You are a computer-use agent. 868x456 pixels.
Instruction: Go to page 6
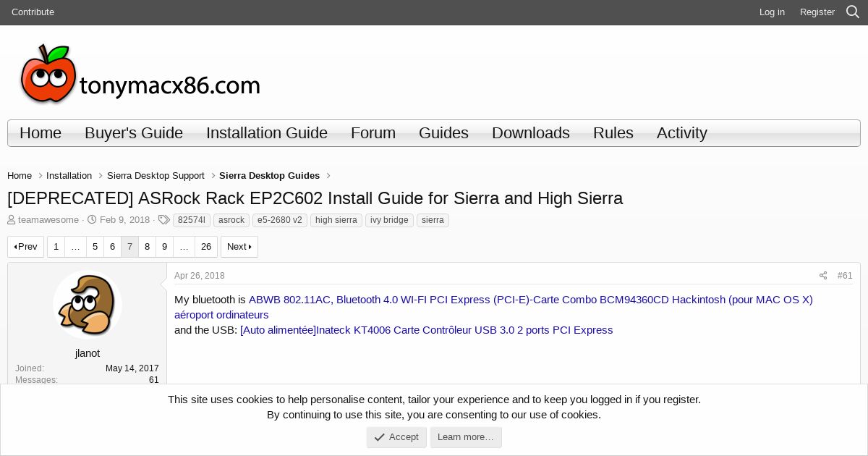tap(112, 247)
